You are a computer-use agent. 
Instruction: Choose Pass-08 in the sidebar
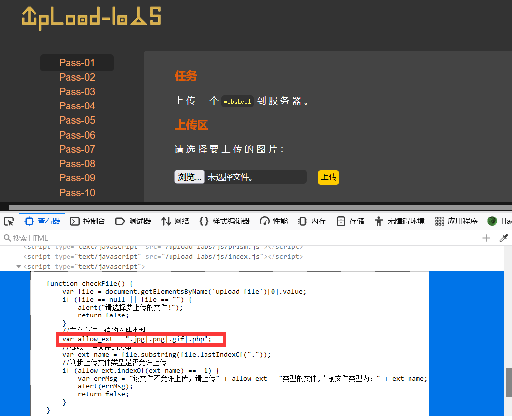77,164
